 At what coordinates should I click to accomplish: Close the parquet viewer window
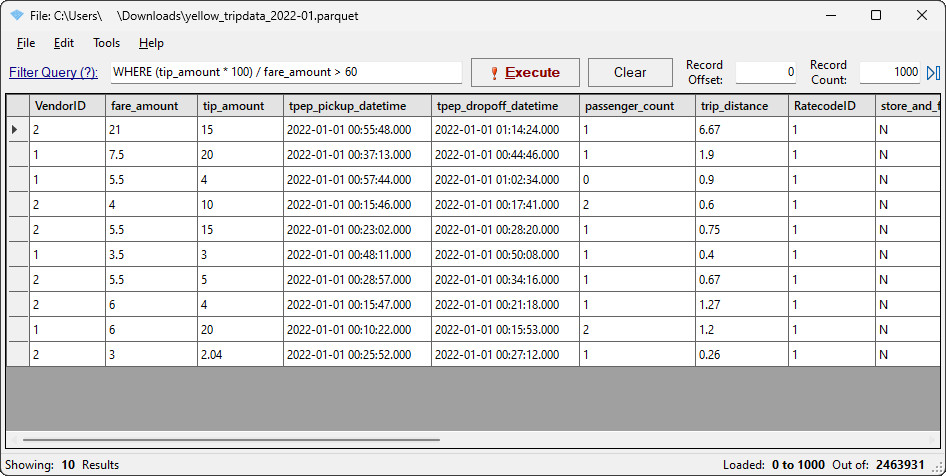click(922, 15)
